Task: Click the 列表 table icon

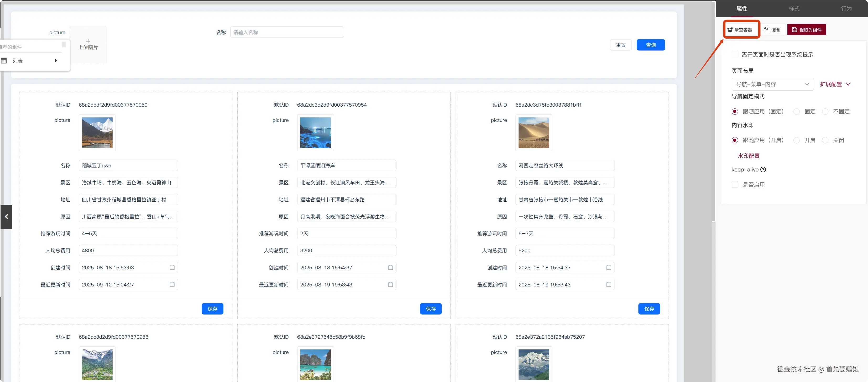Action: click(x=4, y=61)
